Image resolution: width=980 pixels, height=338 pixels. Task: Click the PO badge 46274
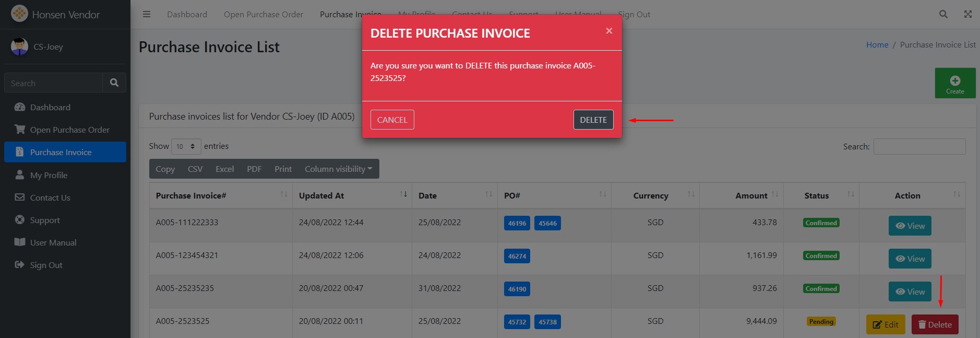coord(517,256)
